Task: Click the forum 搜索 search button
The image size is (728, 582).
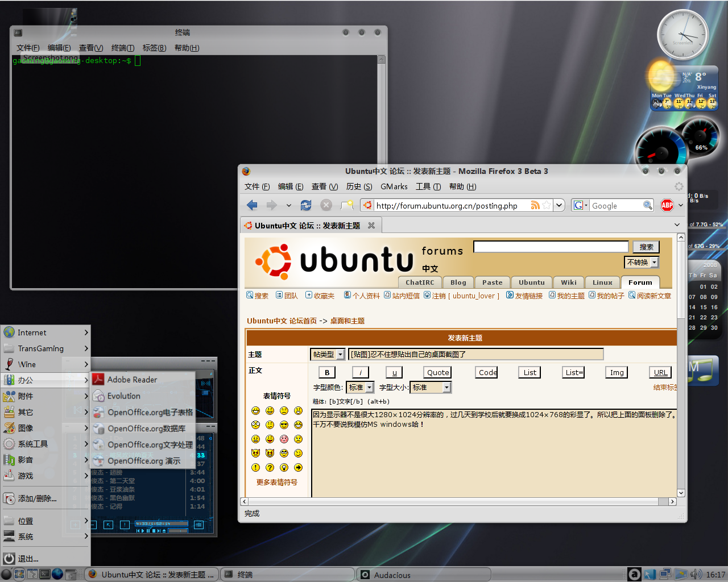Action: [x=646, y=247]
